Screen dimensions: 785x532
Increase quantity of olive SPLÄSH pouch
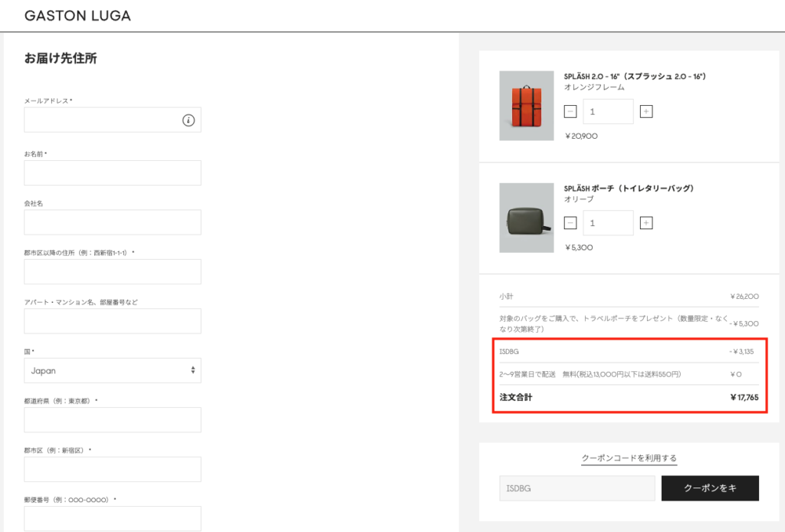point(646,223)
